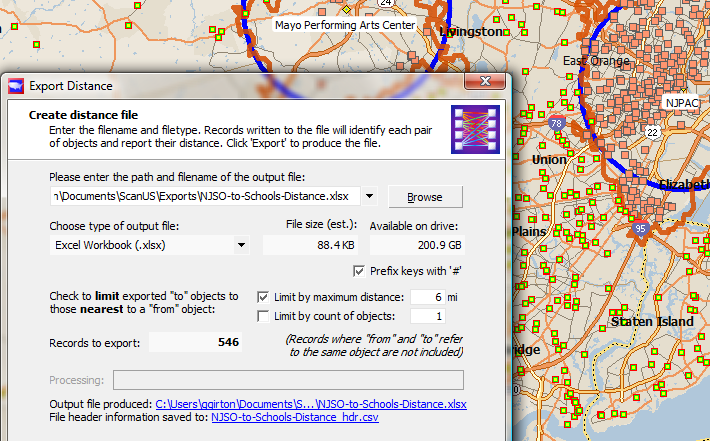Open the NJSO-to-Schools-Distance.xlsx output file link
This screenshot has height=441, width=710.
tap(311, 404)
